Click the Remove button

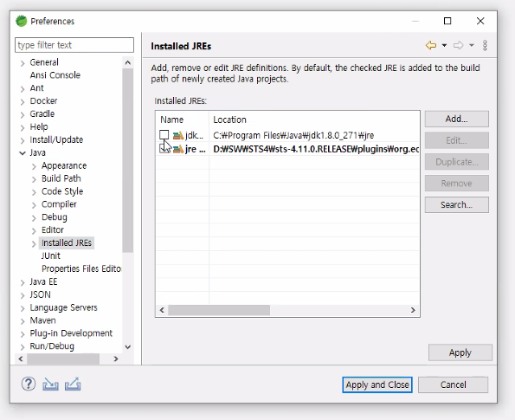tap(456, 183)
